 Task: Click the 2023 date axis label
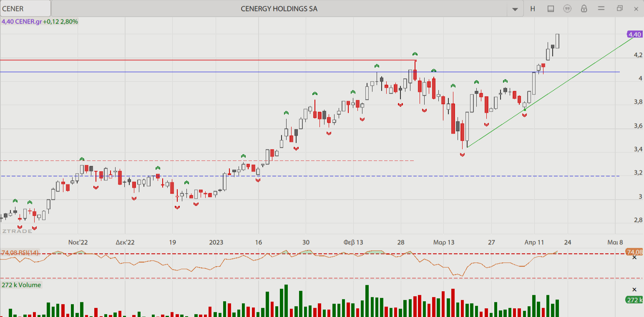[x=216, y=242]
